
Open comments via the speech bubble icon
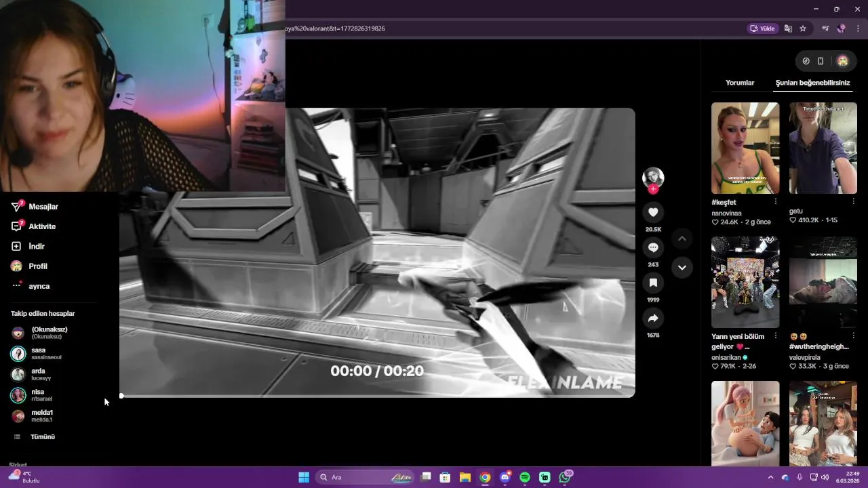(x=653, y=247)
